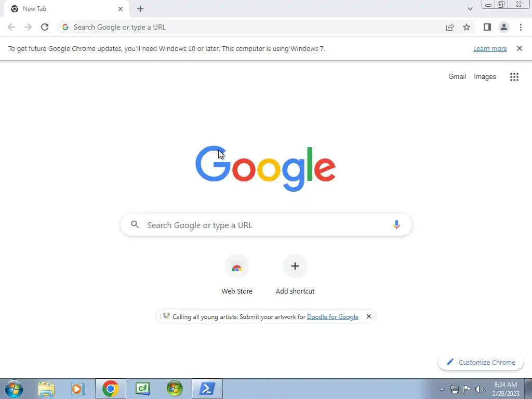Expand the tab search dropdown arrow
Image resolution: width=532 pixels, height=399 pixels.
pos(470,9)
